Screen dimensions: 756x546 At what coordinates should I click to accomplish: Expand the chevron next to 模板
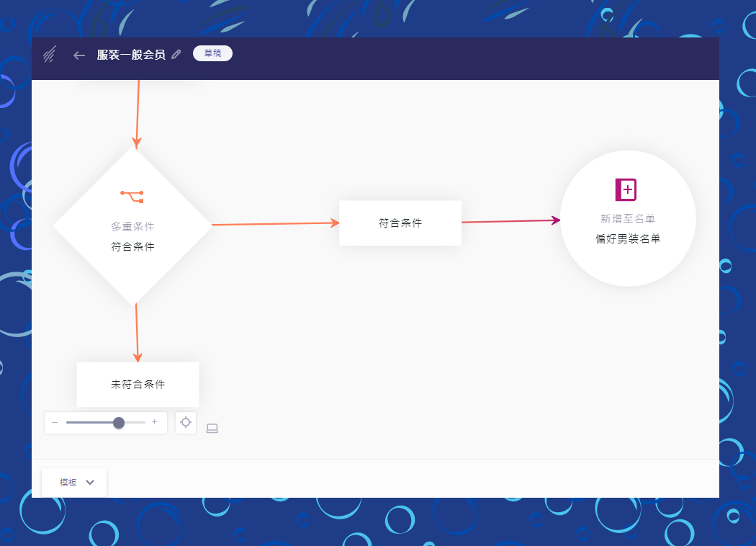pos(90,483)
